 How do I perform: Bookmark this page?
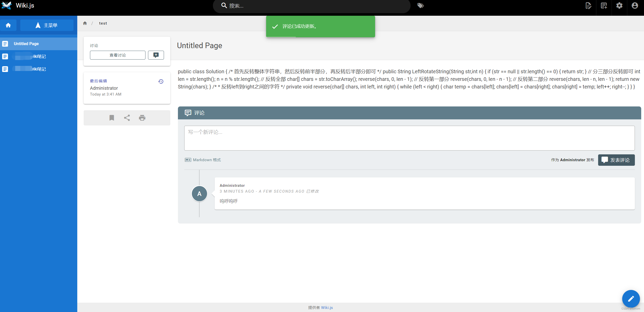coord(112,118)
